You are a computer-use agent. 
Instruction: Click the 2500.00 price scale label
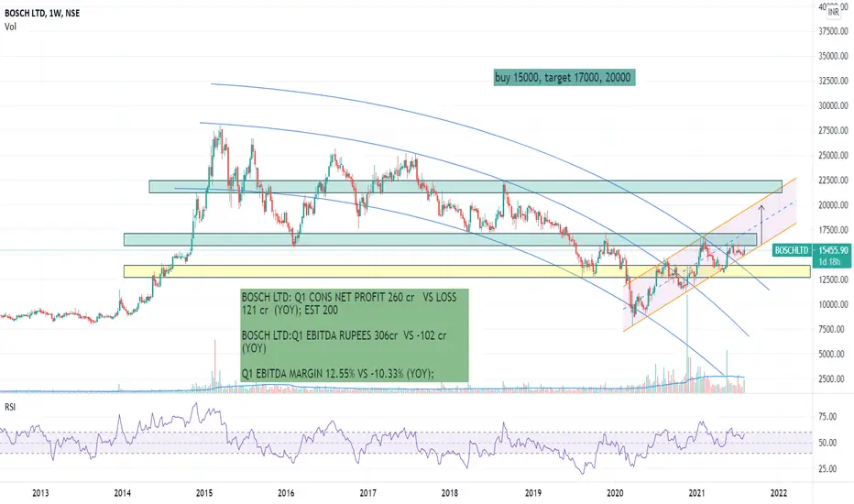click(x=833, y=378)
